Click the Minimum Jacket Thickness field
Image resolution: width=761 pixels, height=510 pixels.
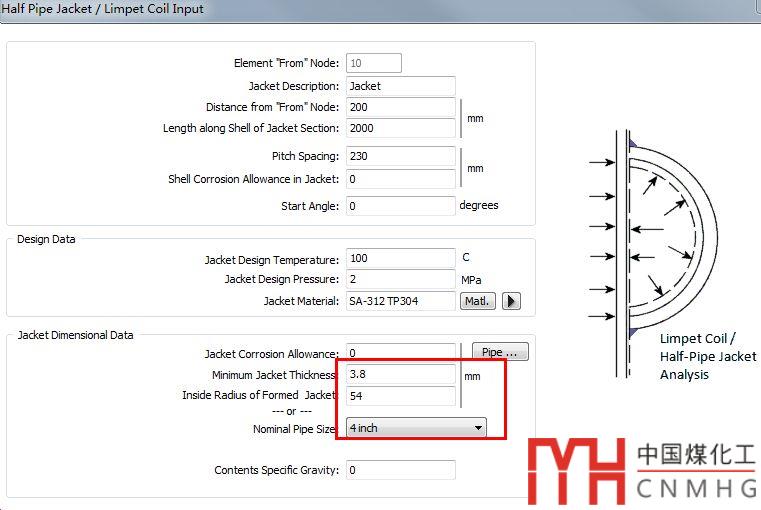pyautogui.click(x=400, y=375)
